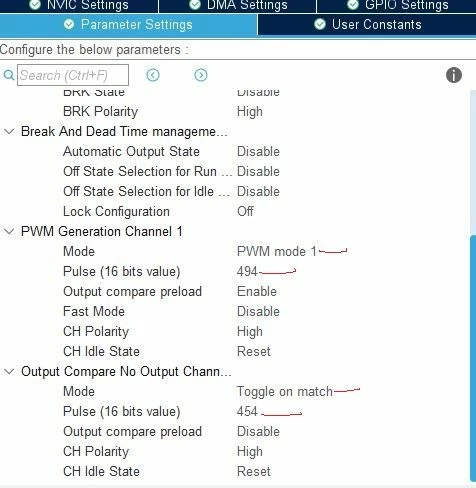This screenshot has height=488, width=476.
Task: Select the Parameter Settings tab
Action: click(128, 25)
